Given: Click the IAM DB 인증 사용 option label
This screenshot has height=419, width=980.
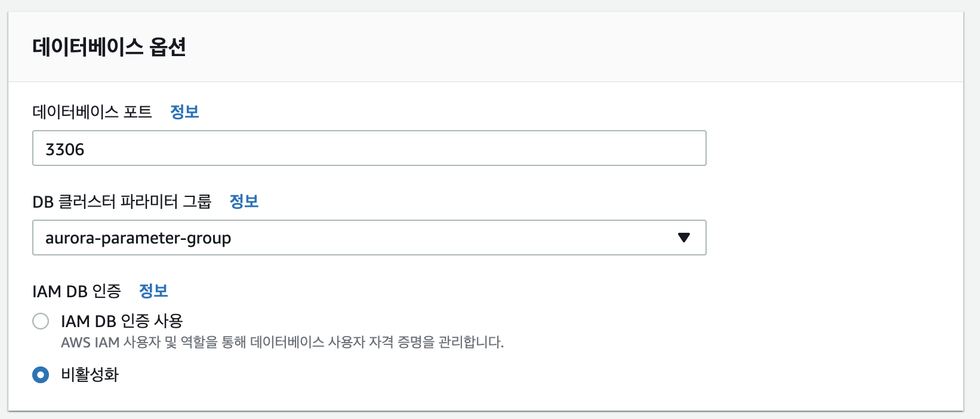Looking at the screenshot, I should (x=122, y=321).
